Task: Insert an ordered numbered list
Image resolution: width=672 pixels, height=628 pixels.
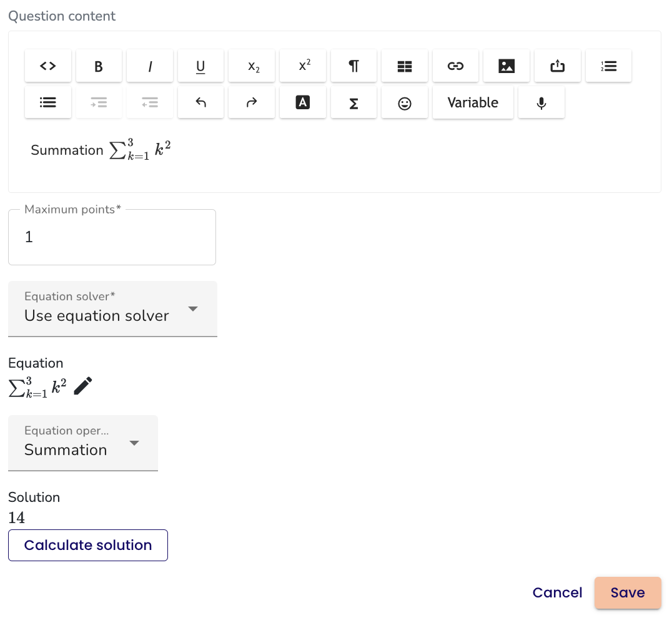Action: (x=608, y=66)
